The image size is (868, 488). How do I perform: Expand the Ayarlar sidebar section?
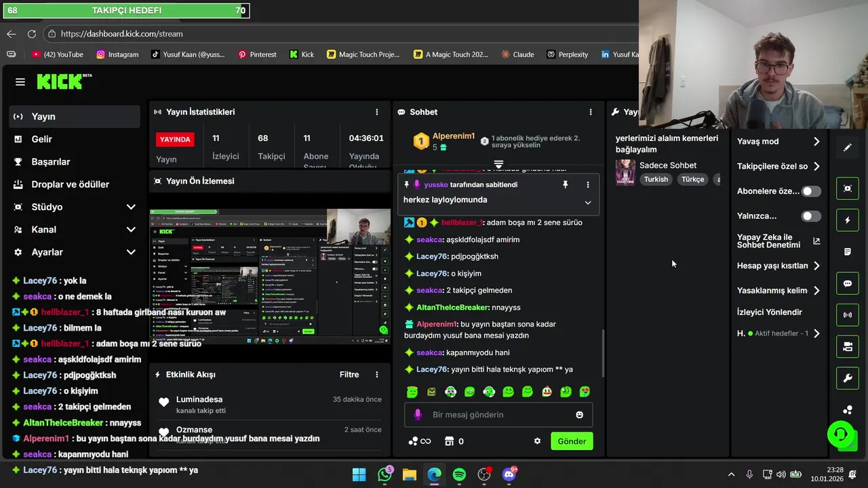pos(131,252)
